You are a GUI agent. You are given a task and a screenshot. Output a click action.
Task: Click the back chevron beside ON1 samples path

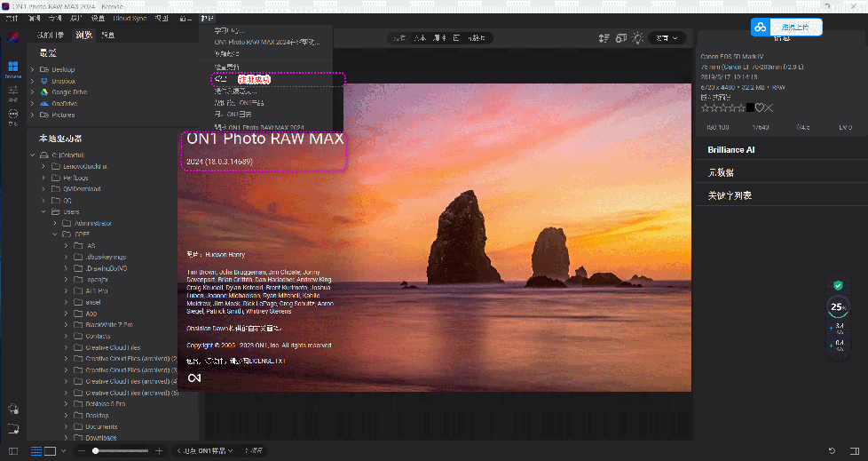(178, 451)
